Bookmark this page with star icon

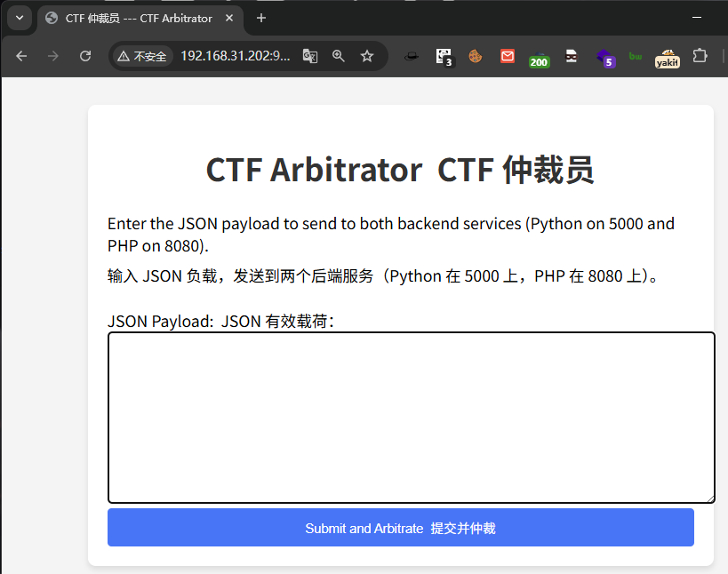click(367, 56)
